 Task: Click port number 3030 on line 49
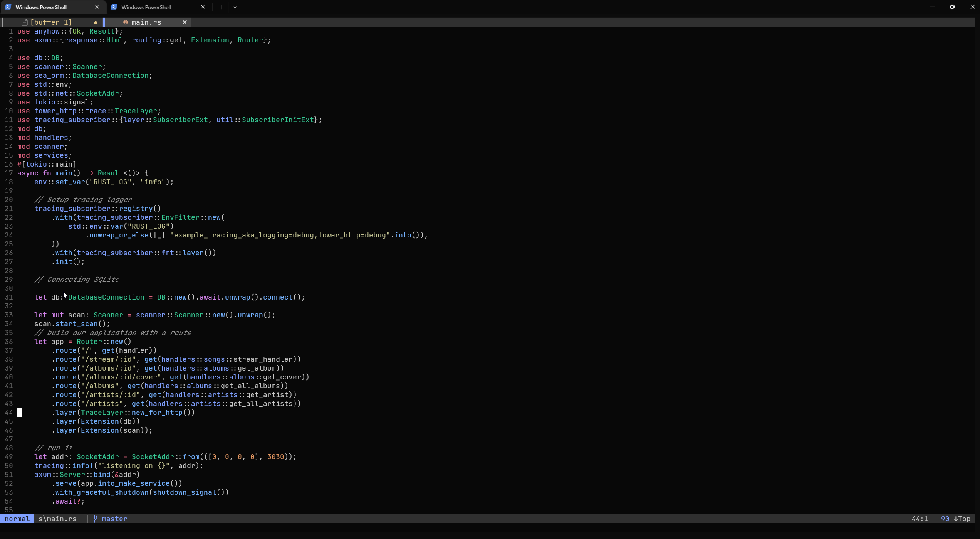(x=276, y=457)
